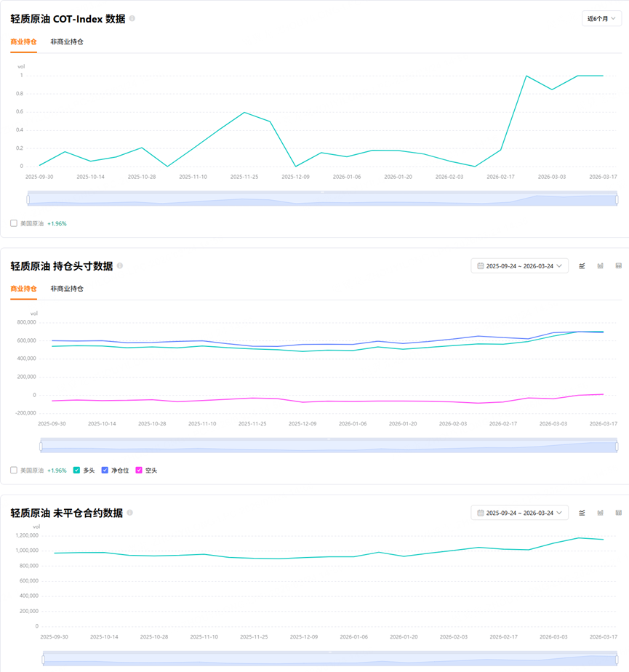This screenshot has width=629, height=672.
Task: Select line chart icon in open interest section
Action: click(582, 513)
